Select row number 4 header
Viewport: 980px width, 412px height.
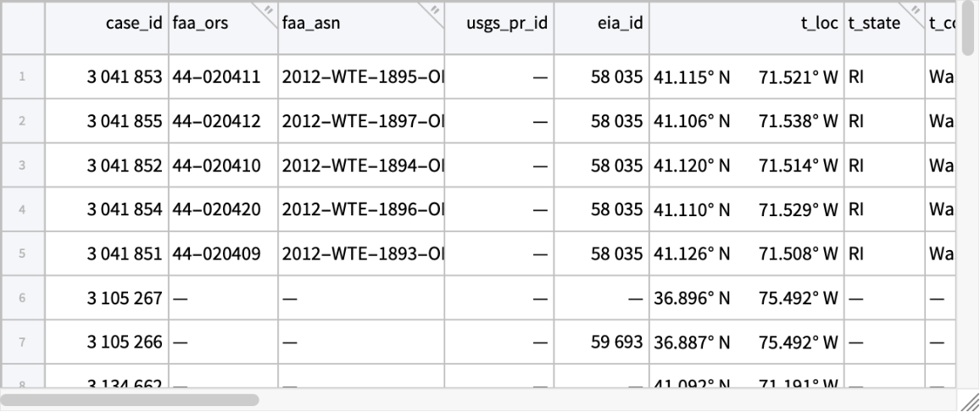[x=22, y=209]
